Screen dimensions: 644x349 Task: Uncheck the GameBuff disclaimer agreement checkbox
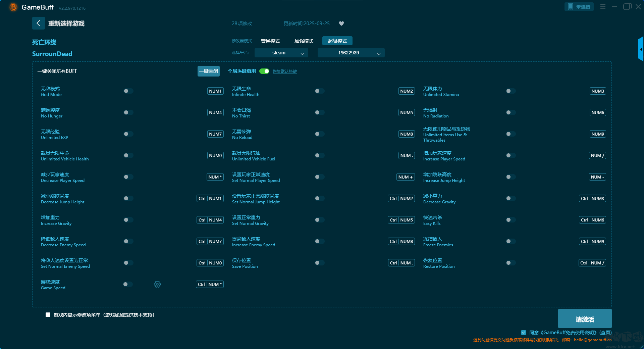(524, 333)
